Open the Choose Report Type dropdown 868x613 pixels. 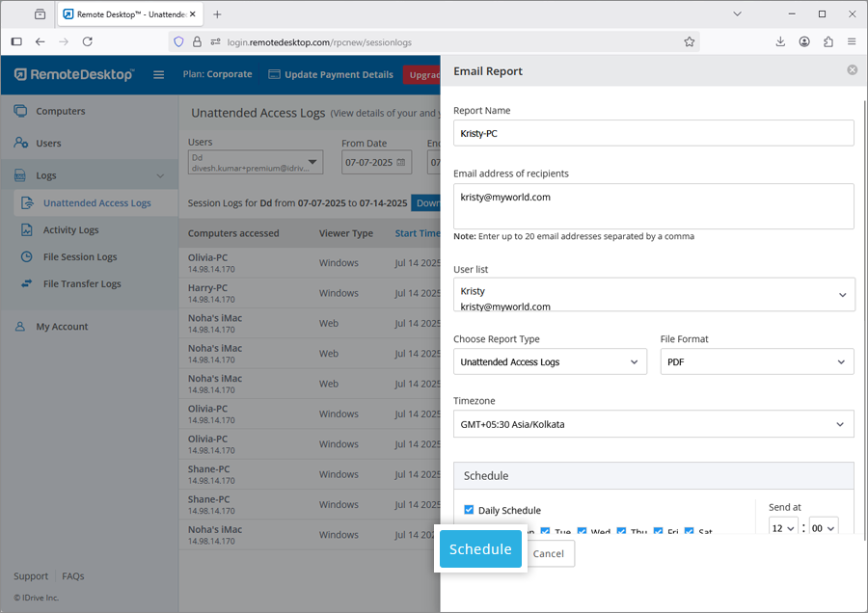[x=550, y=361]
